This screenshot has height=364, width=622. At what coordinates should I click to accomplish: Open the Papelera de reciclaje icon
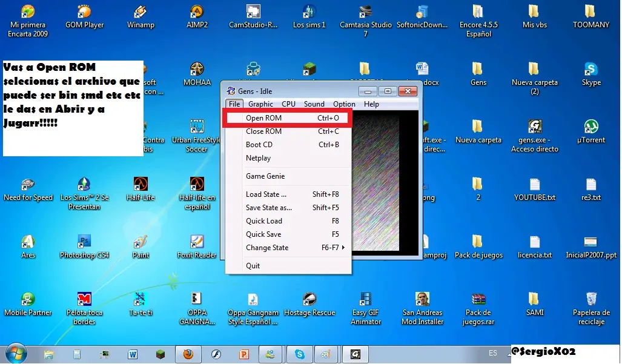tap(591, 309)
